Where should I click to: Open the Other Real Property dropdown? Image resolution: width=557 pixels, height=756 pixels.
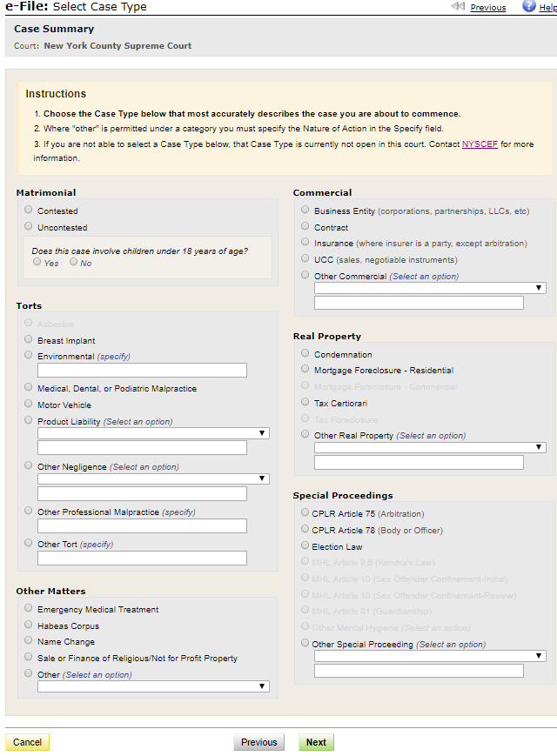click(430, 447)
